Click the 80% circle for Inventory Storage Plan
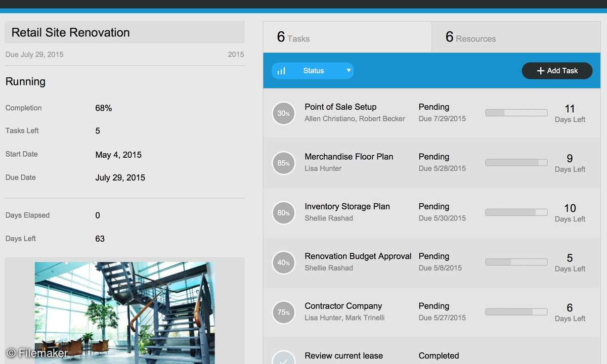607x364 pixels. (284, 213)
